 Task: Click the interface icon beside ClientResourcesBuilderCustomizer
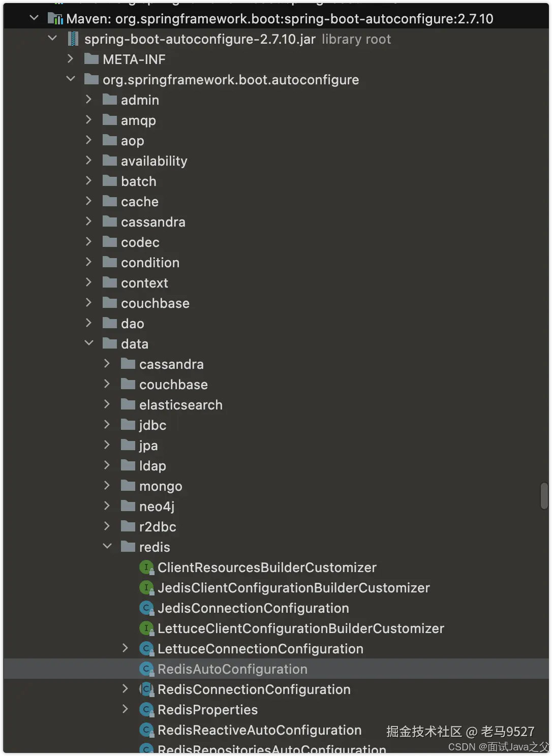point(146,568)
